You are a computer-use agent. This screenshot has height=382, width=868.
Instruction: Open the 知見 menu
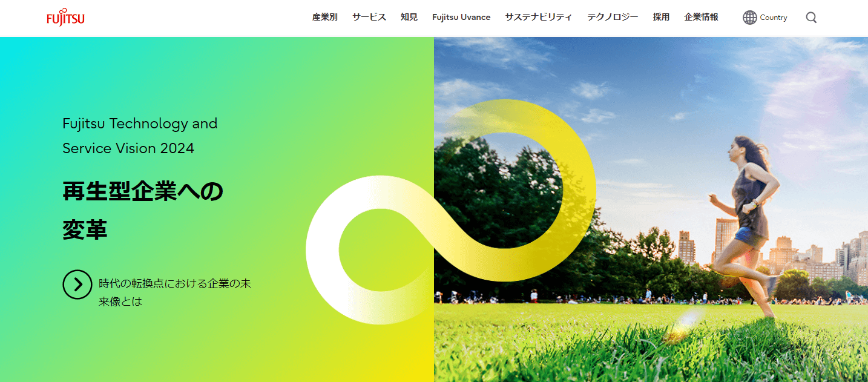click(x=409, y=18)
